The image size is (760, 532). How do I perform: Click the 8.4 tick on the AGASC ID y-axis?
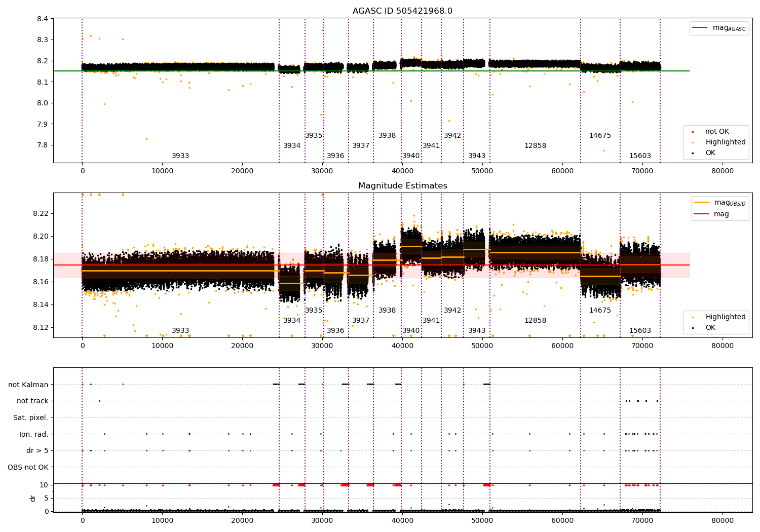point(43,19)
